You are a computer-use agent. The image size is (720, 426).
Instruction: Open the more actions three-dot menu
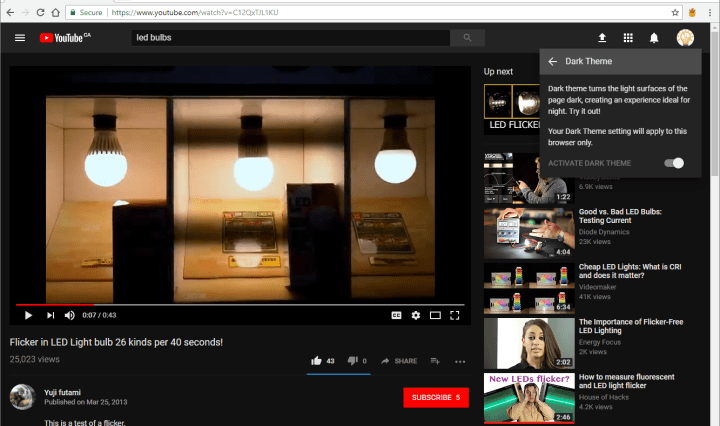[x=460, y=361]
